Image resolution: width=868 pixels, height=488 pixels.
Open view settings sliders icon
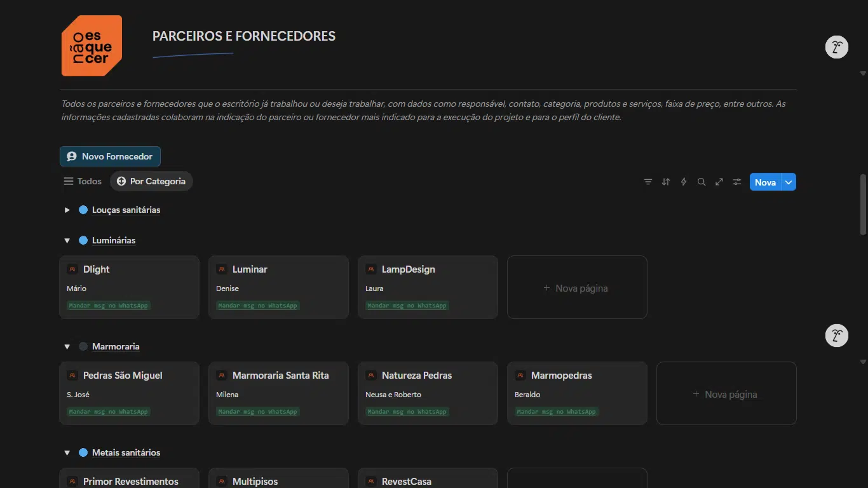pyautogui.click(x=737, y=182)
